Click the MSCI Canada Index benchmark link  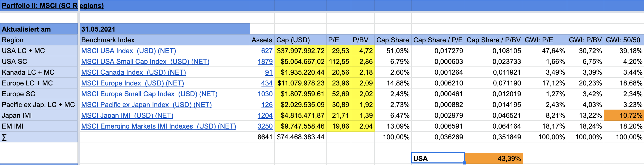pyautogui.click(x=133, y=72)
